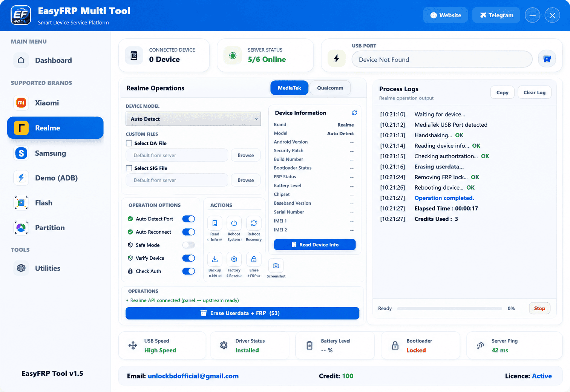The height and width of the screenshot is (392, 570).
Task: Click the Dashboard home icon
Action: click(x=21, y=60)
